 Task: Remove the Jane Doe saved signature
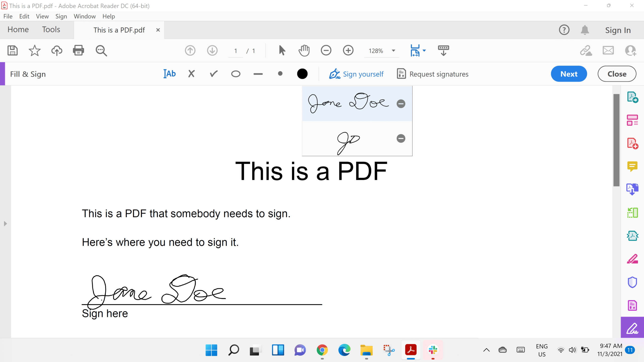(401, 104)
